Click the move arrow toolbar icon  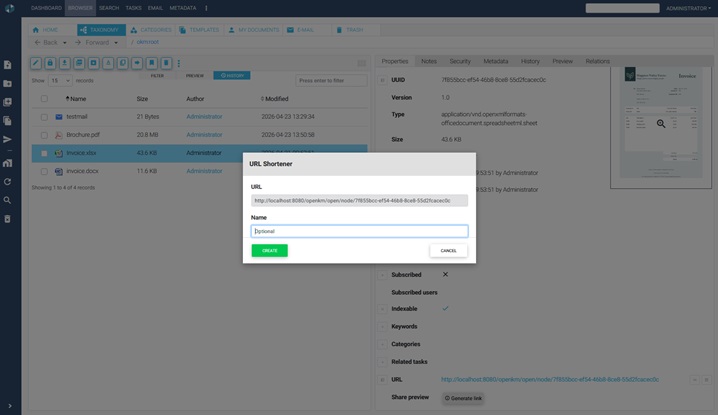(137, 63)
